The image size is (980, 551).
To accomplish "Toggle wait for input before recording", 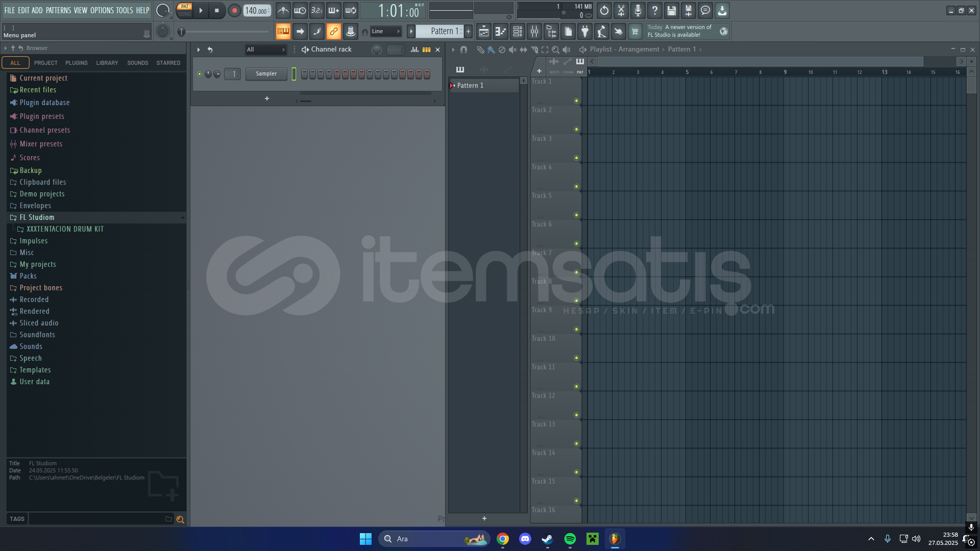I will click(300, 10).
